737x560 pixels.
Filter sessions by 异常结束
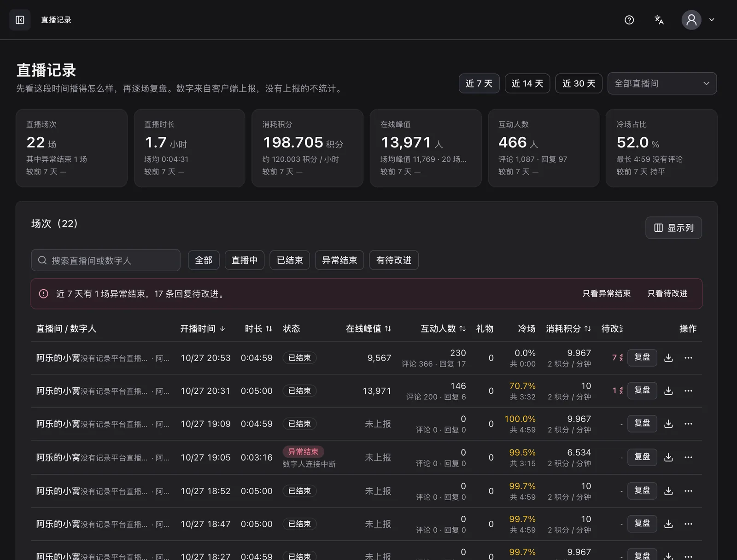(339, 260)
